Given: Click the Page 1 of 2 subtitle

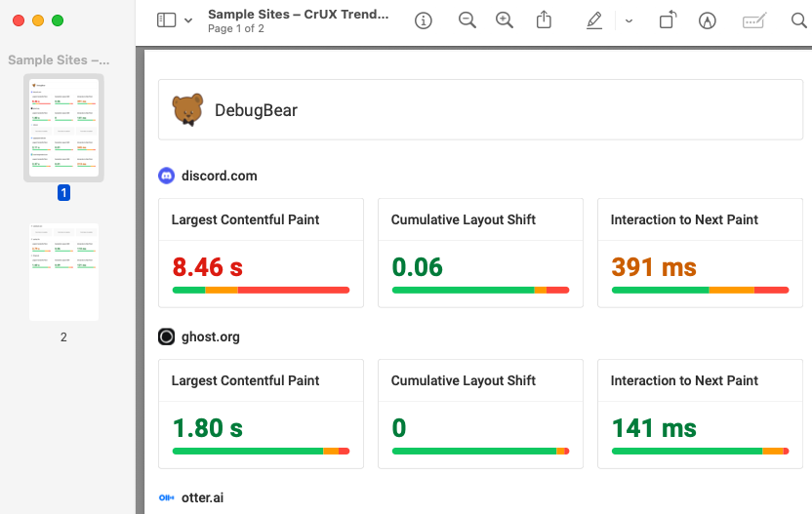Looking at the screenshot, I should click(236, 28).
